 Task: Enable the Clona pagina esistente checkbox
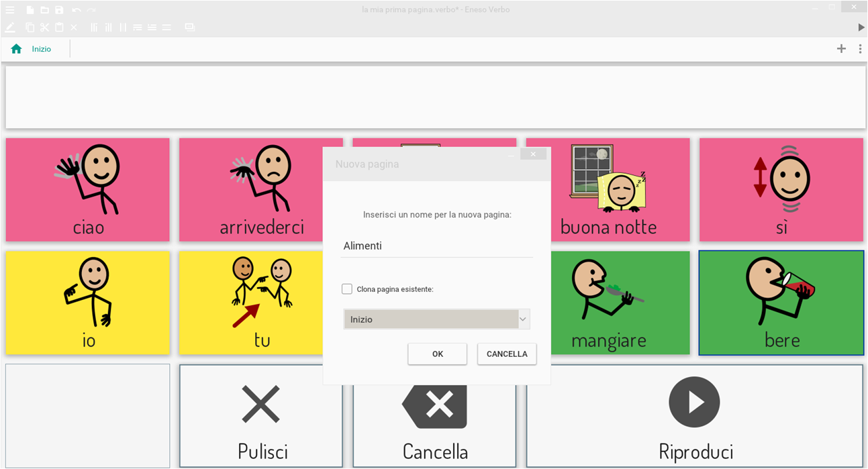[347, 289]
